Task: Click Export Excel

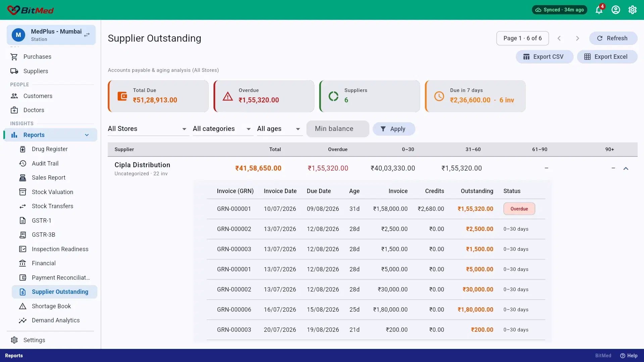Action: [x=607, y=57]
